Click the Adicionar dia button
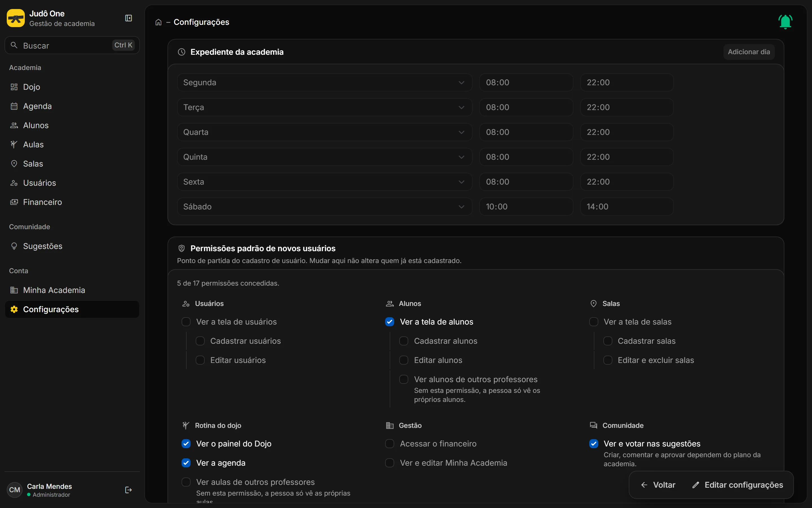Viewport: 812px width, 508px height. [x=749, y=52]
